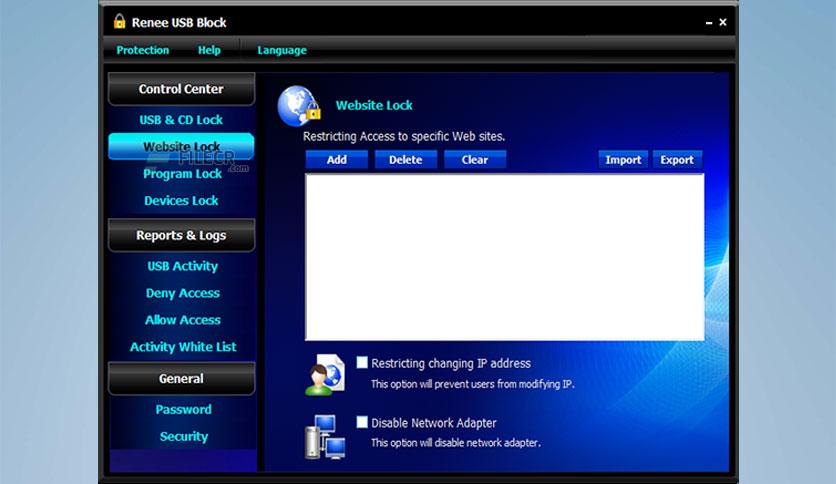
Task: Open Program Lock section
Action: click(182, 174)
